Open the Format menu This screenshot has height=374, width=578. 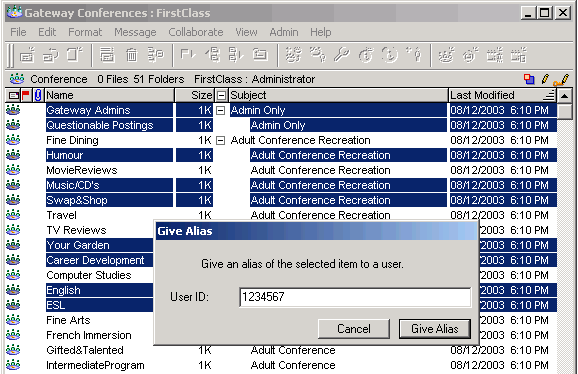point(85,32)
